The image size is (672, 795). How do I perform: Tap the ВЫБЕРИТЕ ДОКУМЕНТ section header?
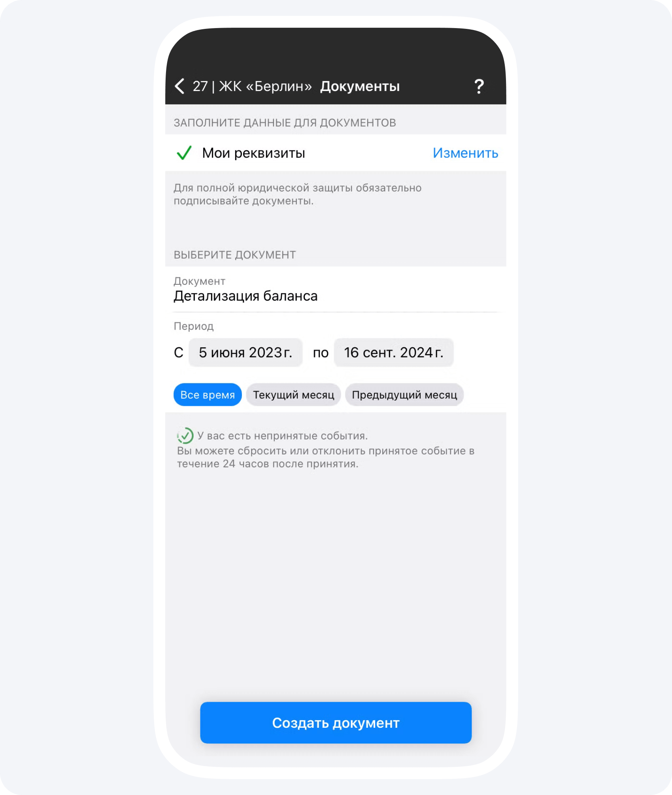235,255
